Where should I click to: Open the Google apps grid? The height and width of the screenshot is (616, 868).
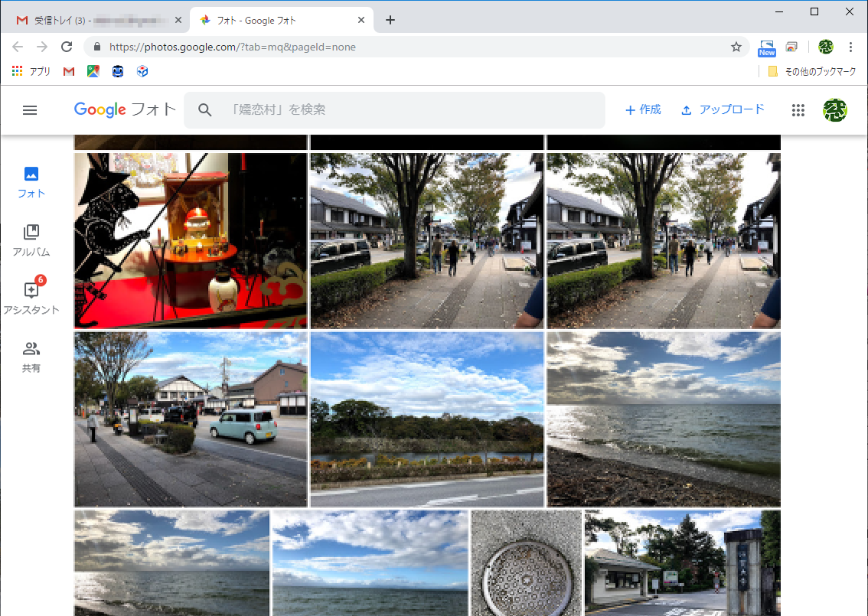(x=798, y=109)
